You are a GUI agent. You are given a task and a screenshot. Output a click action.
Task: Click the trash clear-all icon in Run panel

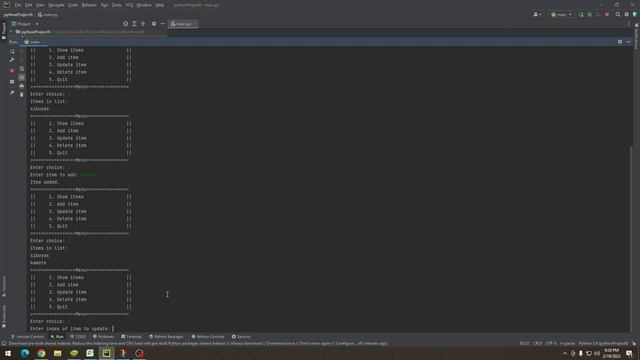[x=22, y=94]
